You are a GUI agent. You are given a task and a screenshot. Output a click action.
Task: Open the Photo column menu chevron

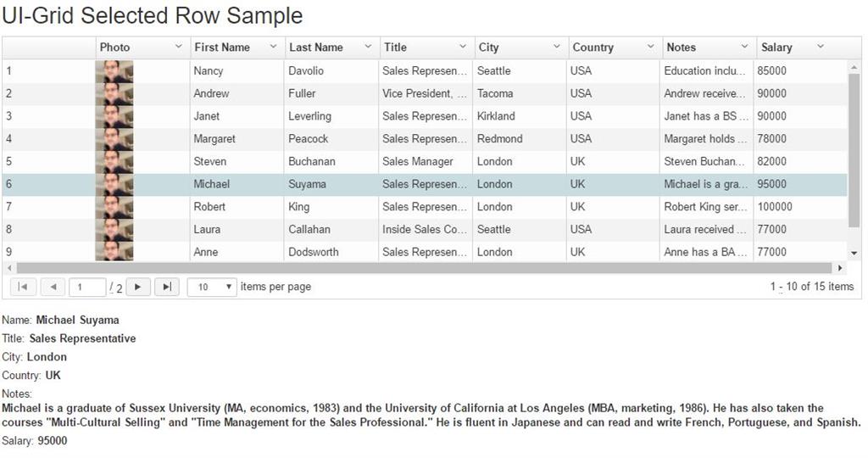pos(178,47)
